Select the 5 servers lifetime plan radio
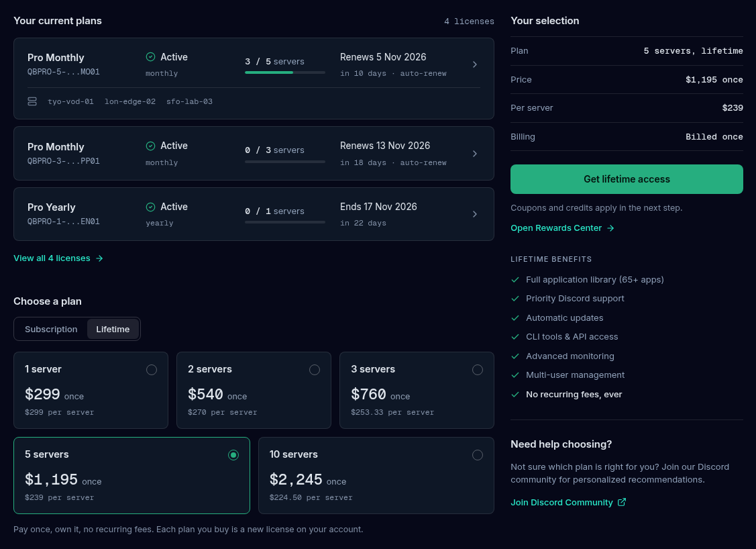The height and width of the screenshot is (549, 756). [233, 455]
